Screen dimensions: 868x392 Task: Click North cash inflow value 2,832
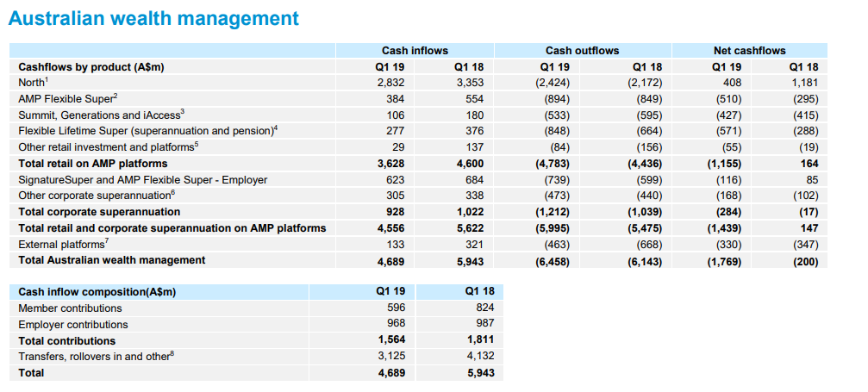pos(390,83)
